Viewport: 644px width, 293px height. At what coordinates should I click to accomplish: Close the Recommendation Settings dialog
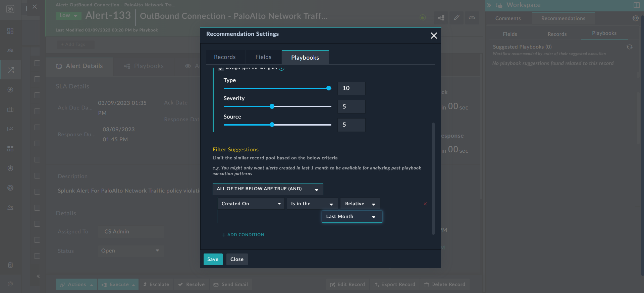pos(434,35)
